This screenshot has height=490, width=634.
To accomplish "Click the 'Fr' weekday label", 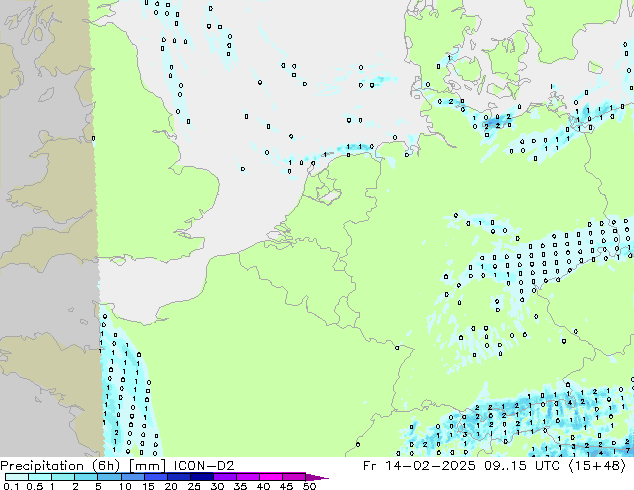I will pyautogui.click(x=370, y=466).
